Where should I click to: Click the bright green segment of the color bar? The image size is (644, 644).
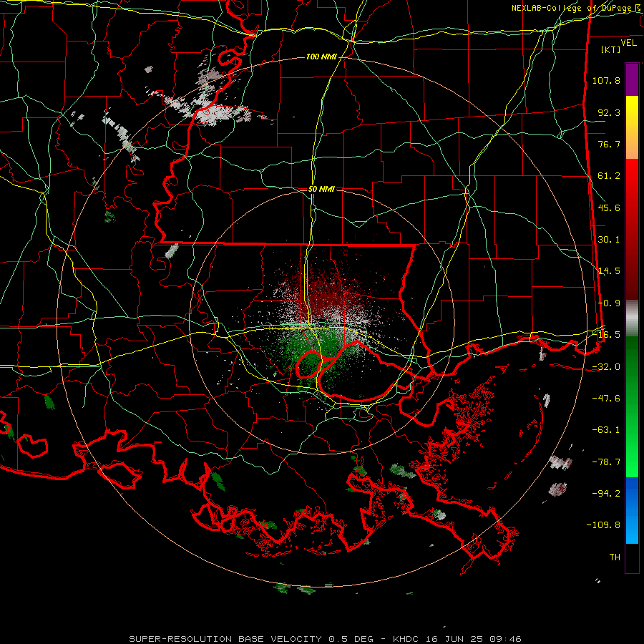pyautogui.click(x=632, y=406)
